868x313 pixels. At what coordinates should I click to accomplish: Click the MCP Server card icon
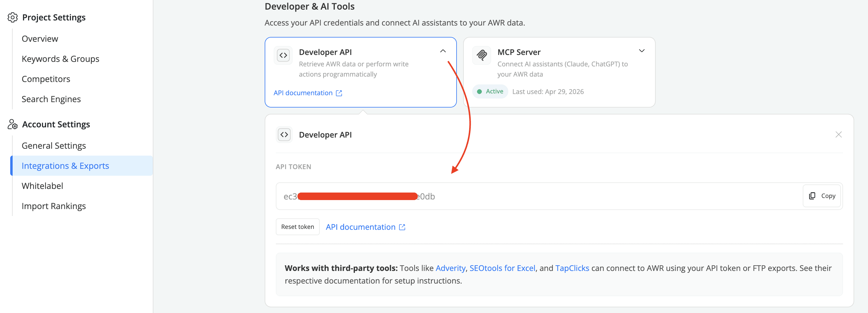pyautogui.click(x=482, y=55)
